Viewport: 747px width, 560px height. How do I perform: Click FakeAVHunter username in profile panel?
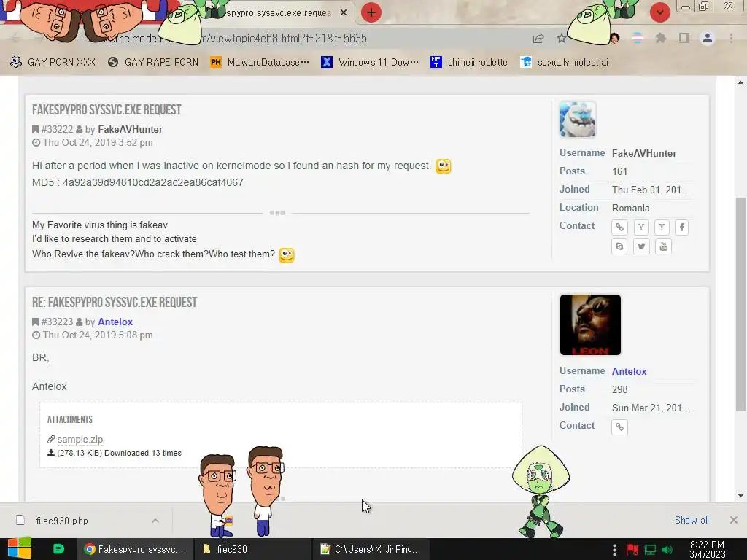(644, 153)
